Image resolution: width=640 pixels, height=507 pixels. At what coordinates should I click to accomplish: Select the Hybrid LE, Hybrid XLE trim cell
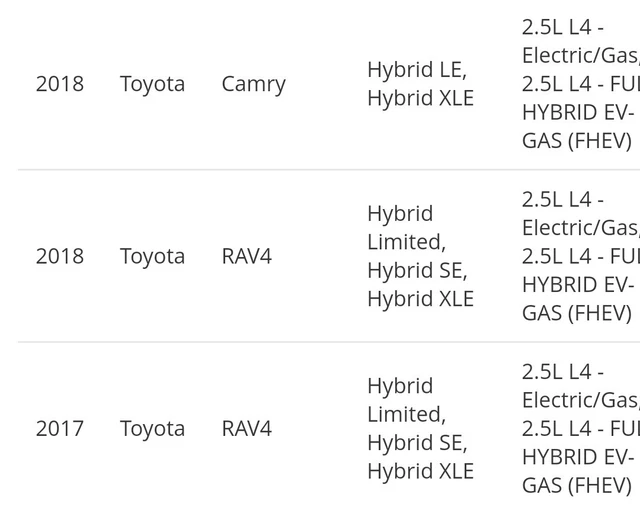[420, 84]
